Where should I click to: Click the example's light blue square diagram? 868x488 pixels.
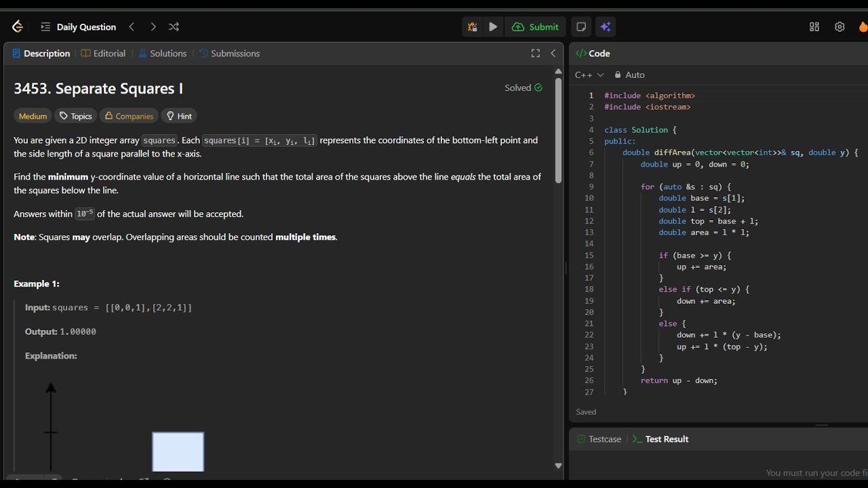[x=178, y=451]
